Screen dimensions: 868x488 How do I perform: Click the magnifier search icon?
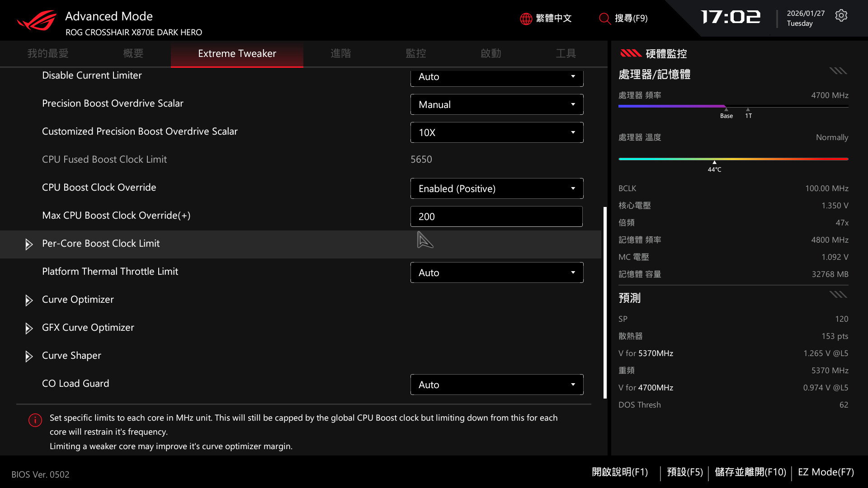(x=604, y=19)
